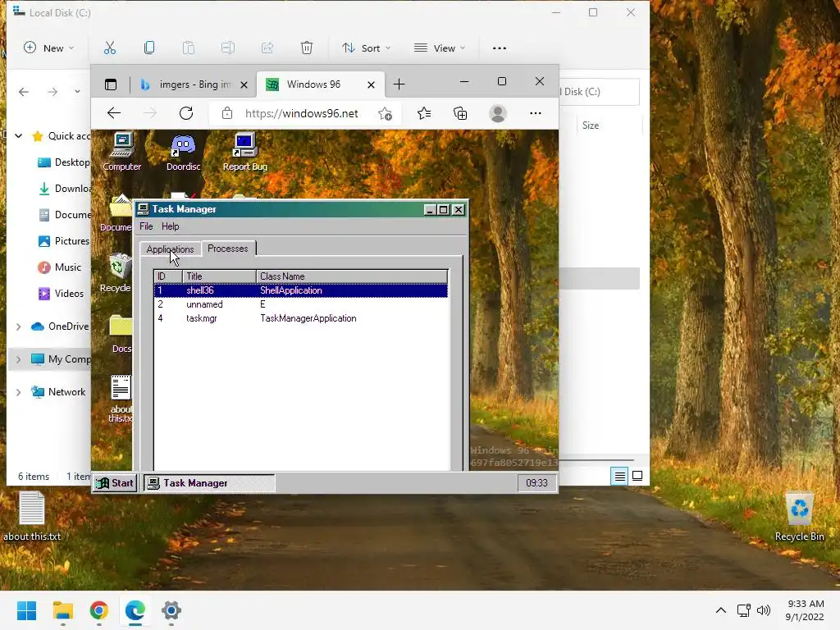Collapse the Quick access tree node
The width and height of the screenshot is (840, 630).
[x=19, y=136]
